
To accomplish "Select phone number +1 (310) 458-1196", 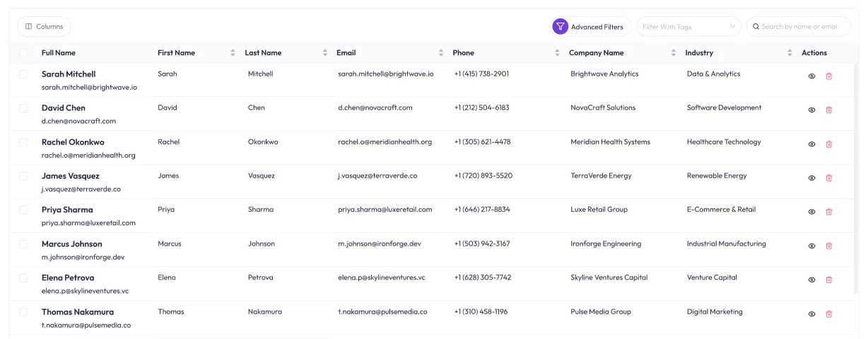I will coord(481,312).
